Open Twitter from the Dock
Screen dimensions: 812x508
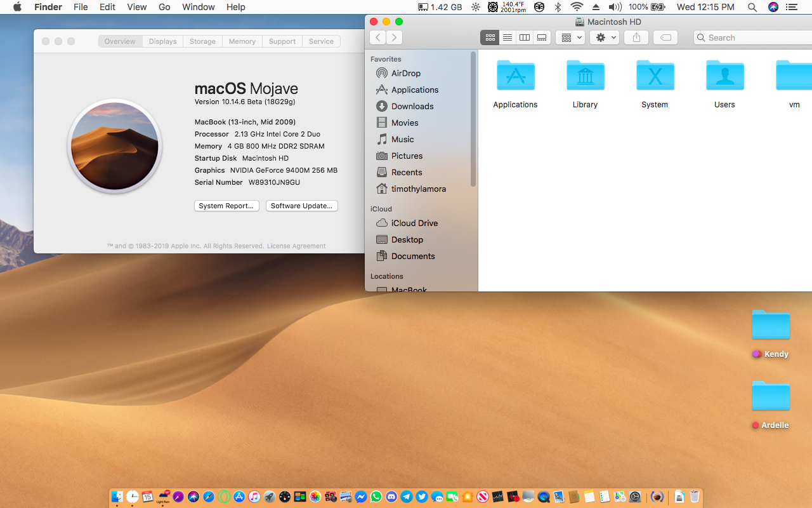(x=422, y=497)
